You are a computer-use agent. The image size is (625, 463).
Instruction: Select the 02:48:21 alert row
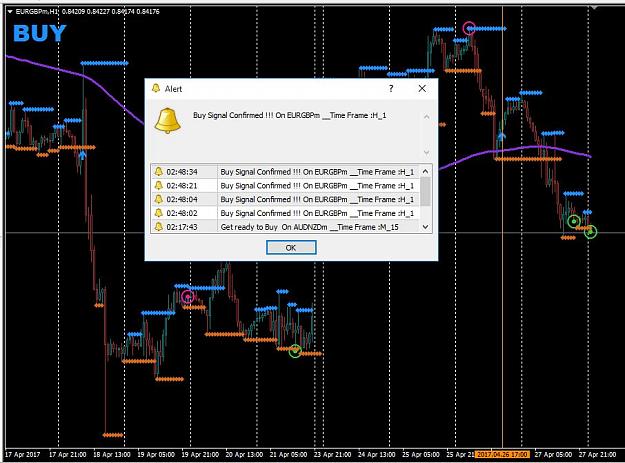click(285, 186)
